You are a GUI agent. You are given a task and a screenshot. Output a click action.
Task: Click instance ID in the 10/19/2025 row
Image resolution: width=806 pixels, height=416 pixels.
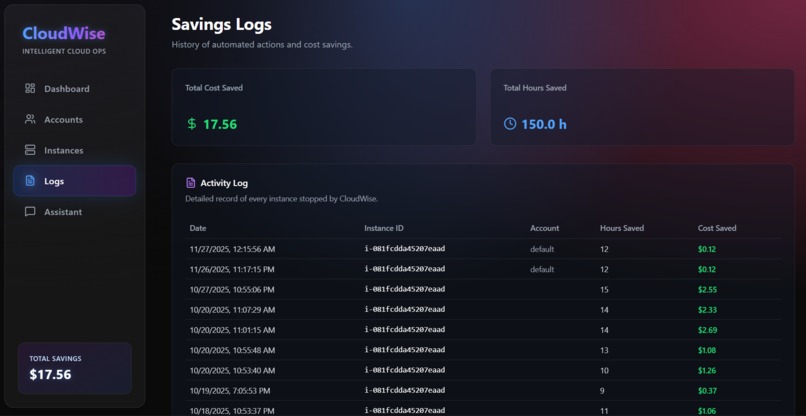click(405, 391)
